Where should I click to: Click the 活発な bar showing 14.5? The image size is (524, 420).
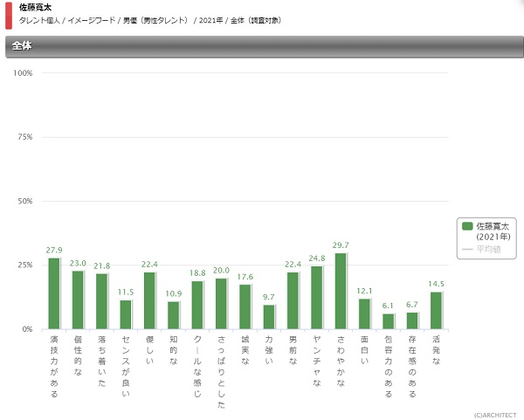click(x=436, y=310)
